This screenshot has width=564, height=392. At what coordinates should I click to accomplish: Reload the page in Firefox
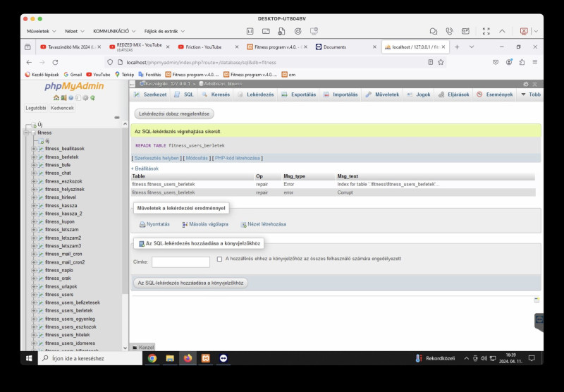coord(56,62)
